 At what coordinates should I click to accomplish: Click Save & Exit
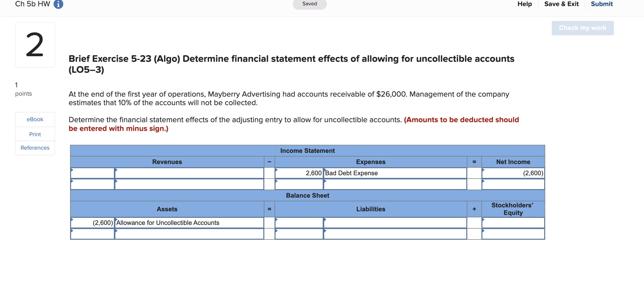tap(561, 4)
